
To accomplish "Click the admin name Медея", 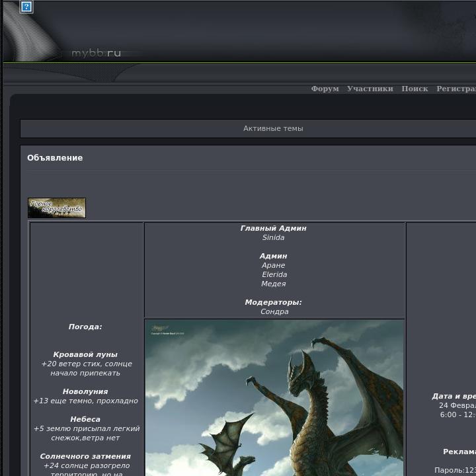I will point(274,284).
